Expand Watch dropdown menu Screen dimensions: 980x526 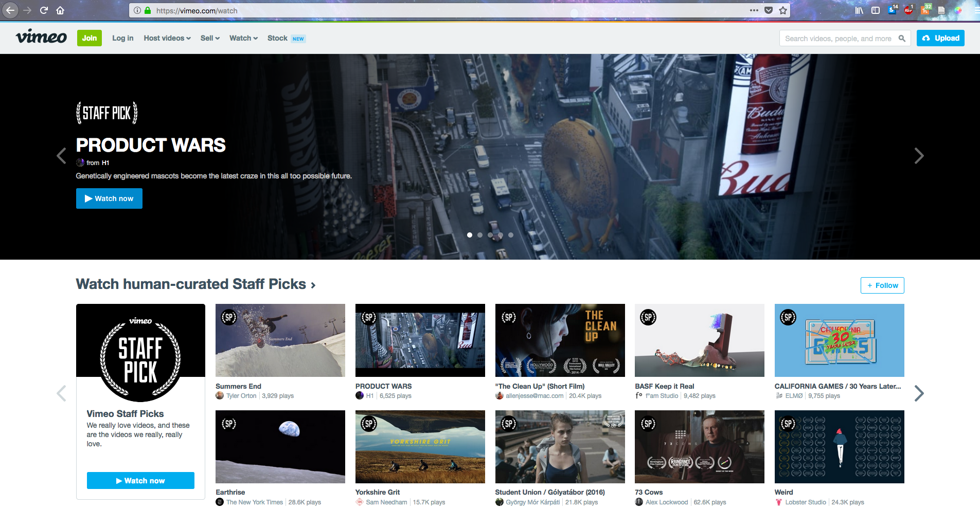[243, 38]
